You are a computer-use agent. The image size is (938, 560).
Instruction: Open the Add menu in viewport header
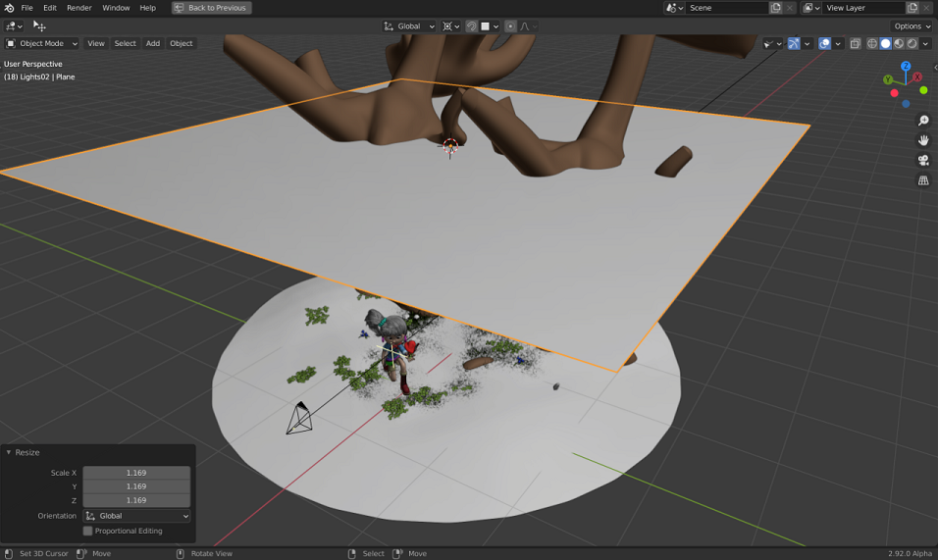[x=152, y=43]
